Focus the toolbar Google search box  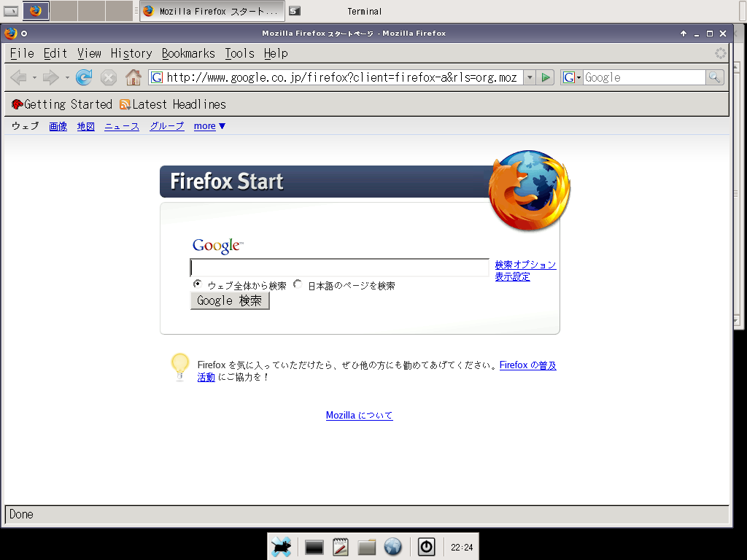pyautogui.click(x=644, y=77)
